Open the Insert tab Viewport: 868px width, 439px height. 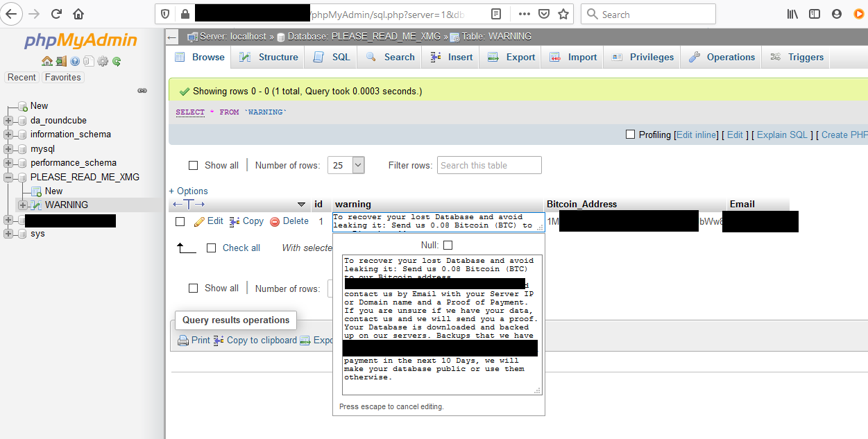pyautogui.click(x=452, y=57)
